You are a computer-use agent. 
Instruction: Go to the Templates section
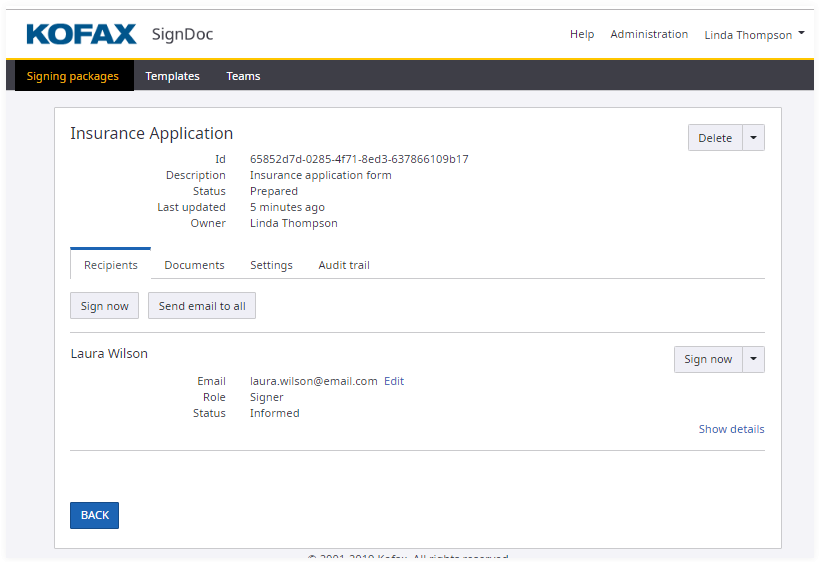[x=172, y=76]
